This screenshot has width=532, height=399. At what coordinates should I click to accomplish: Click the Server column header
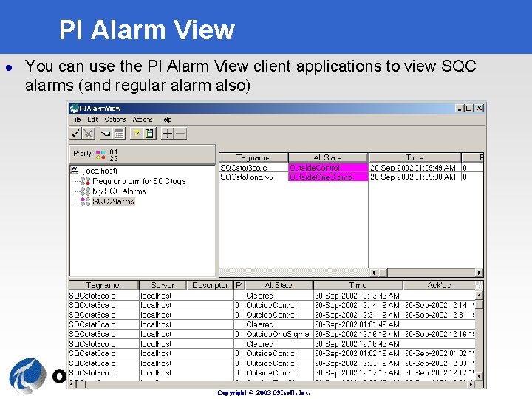[x=163, y=285]
